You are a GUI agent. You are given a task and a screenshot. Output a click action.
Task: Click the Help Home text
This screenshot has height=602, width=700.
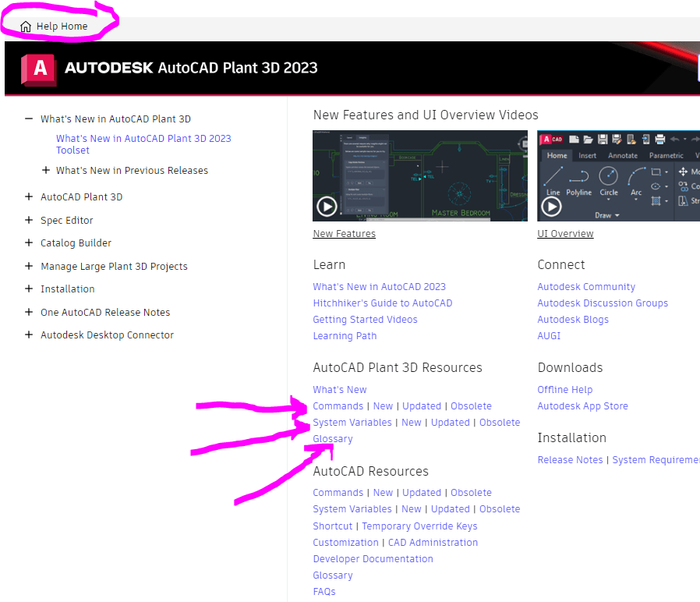click(x=62, y=27)
